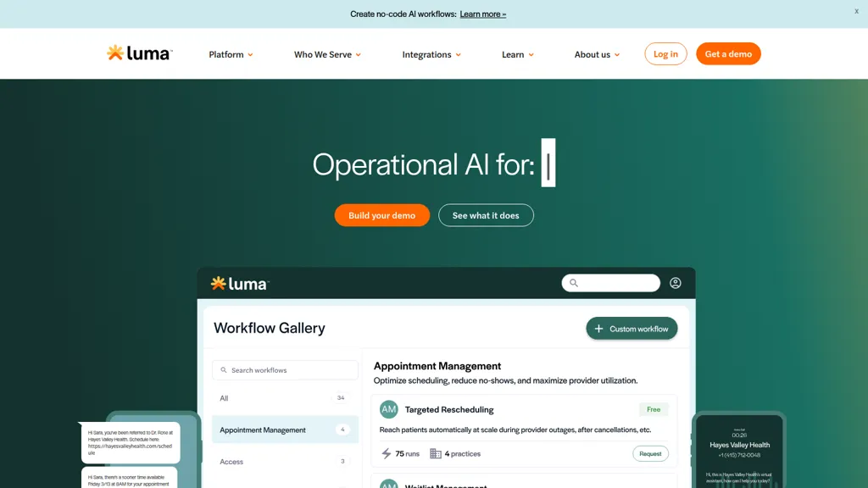Viewport: 868px width, 488px height.
Task: Click the Log in button
Action: click(665, 53)
